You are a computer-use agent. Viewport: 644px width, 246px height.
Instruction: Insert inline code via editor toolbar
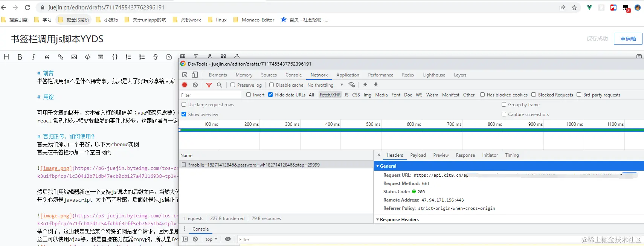pos(88,57)
